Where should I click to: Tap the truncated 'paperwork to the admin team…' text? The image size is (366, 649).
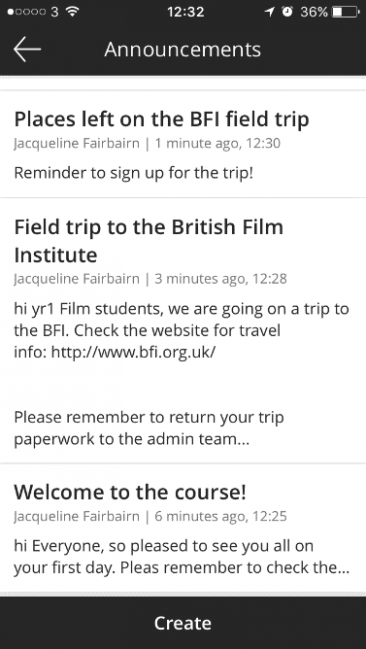(x=132, y=439)
